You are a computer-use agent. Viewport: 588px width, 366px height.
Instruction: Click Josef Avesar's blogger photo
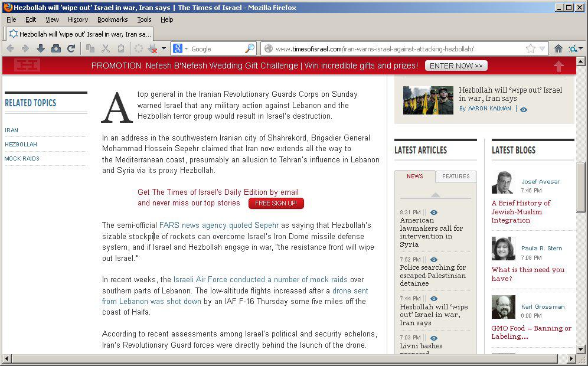click(x=502, y=182)
